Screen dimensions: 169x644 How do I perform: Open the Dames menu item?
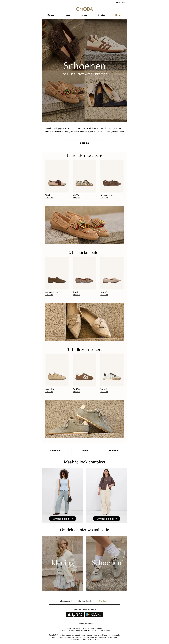[51, 15]
